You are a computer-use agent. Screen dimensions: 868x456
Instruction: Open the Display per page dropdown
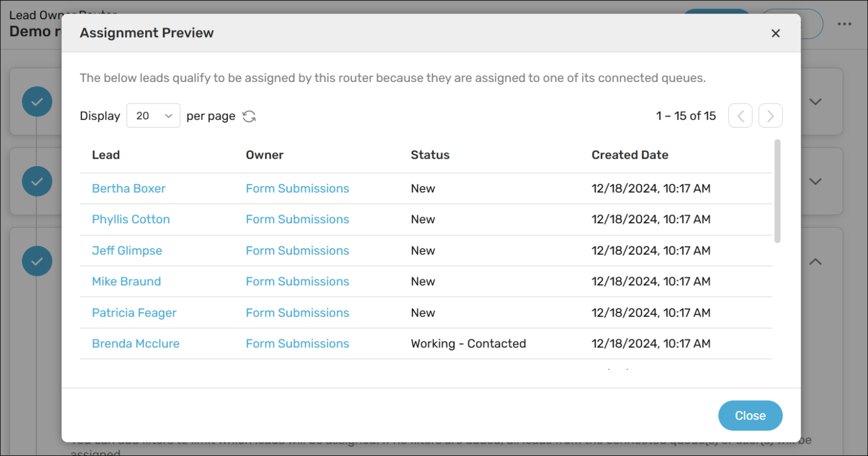(153, 116)
